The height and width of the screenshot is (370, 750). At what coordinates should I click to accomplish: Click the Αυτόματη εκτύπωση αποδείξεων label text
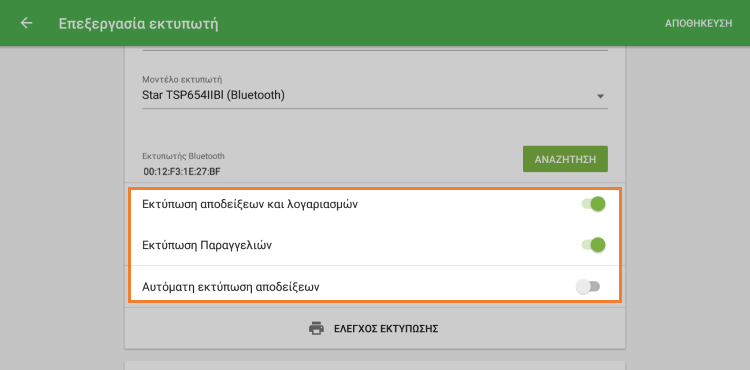231,287
